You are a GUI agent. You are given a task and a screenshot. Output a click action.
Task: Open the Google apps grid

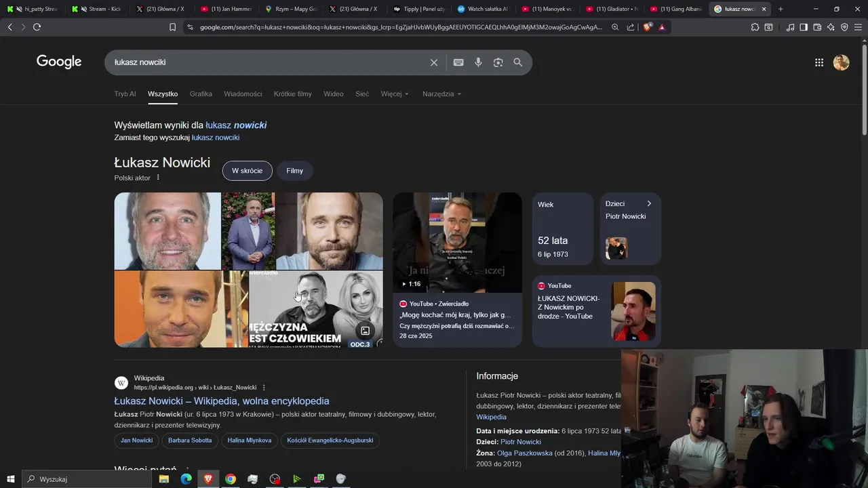pyautogui.click(x=819, y=62)
